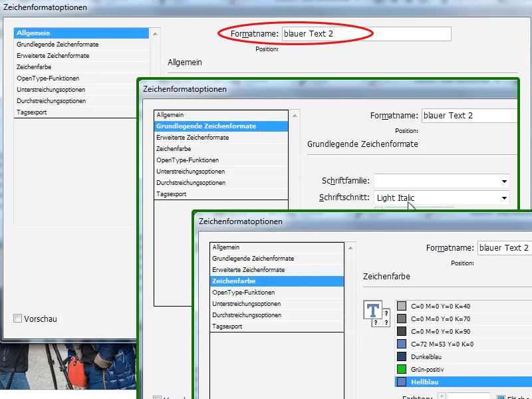Image resolution: width=532 pixels, height=399 pixels.
Task: Open Tagsexport in the rearmost dialog
Action: coord(75,112)
